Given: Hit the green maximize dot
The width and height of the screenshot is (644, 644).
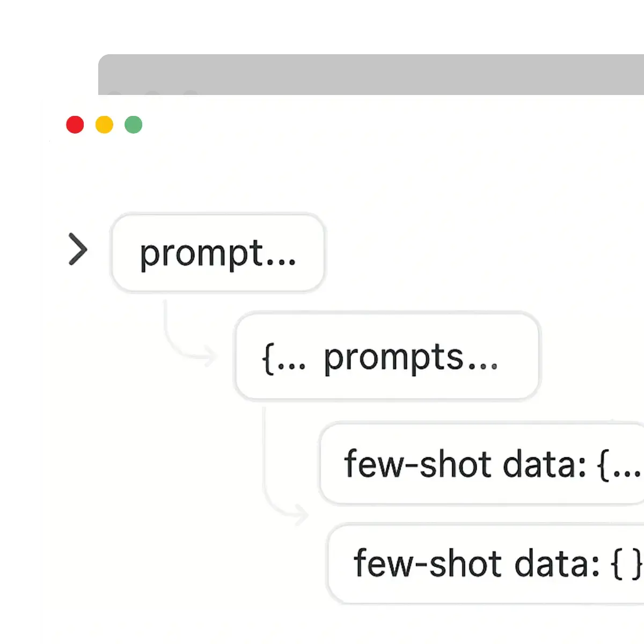Looking at the screenshot, I should [134, 125].
